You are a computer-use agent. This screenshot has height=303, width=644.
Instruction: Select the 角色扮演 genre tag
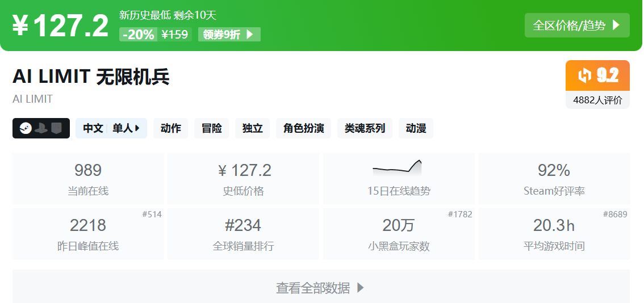click(x=303, y=128)
